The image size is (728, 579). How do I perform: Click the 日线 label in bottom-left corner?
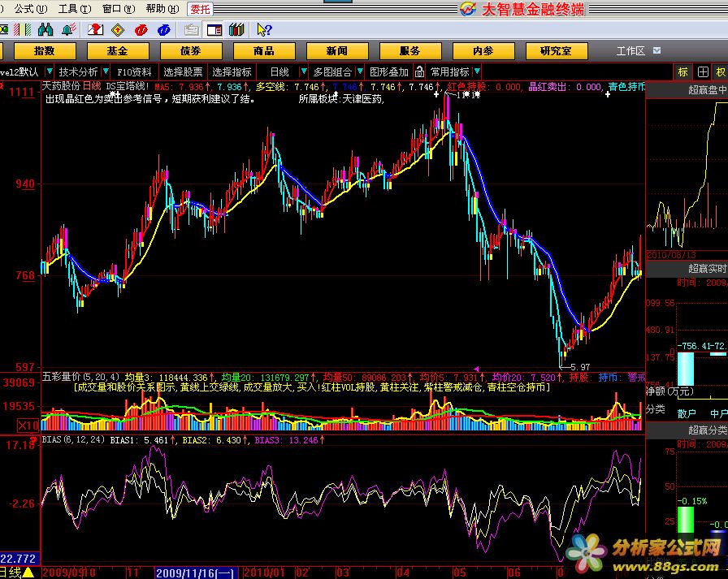(11, 573)
